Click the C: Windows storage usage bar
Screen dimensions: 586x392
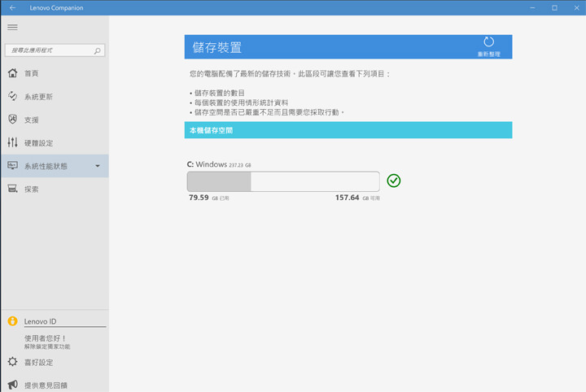coord(282,181)
